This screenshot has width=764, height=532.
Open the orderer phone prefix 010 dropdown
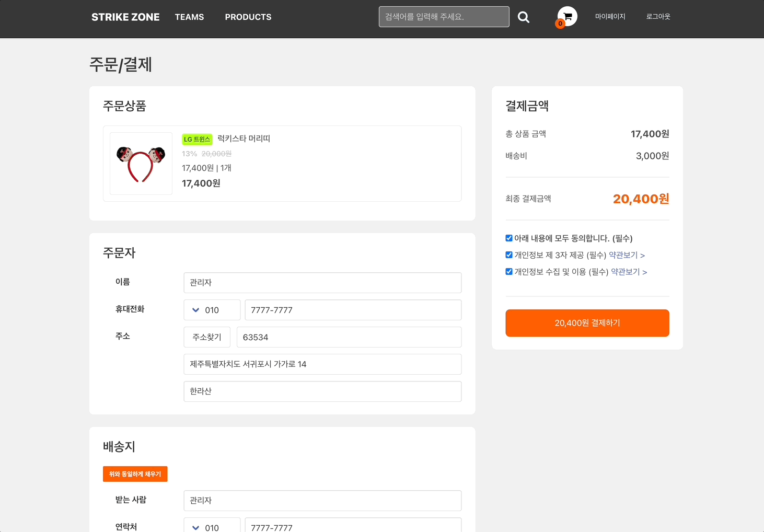point(212,310)
